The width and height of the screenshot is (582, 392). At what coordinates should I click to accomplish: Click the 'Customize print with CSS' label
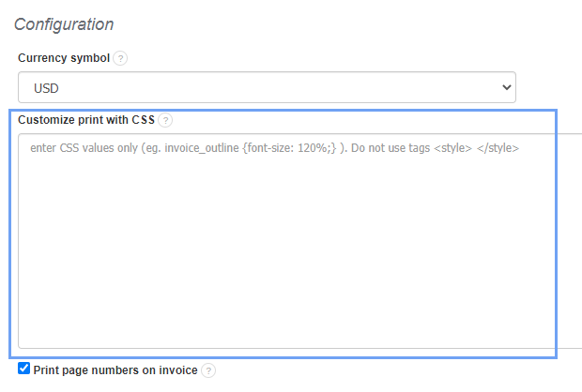(x=85, y=120)
